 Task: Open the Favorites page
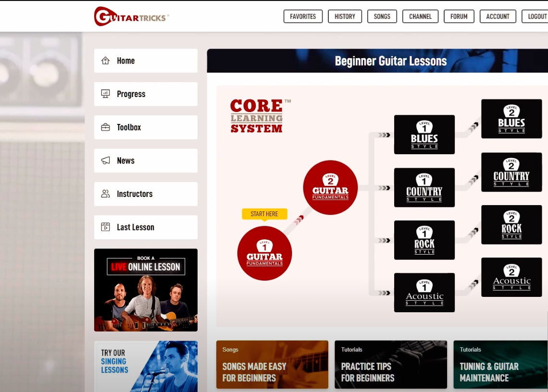click(303, 16)
